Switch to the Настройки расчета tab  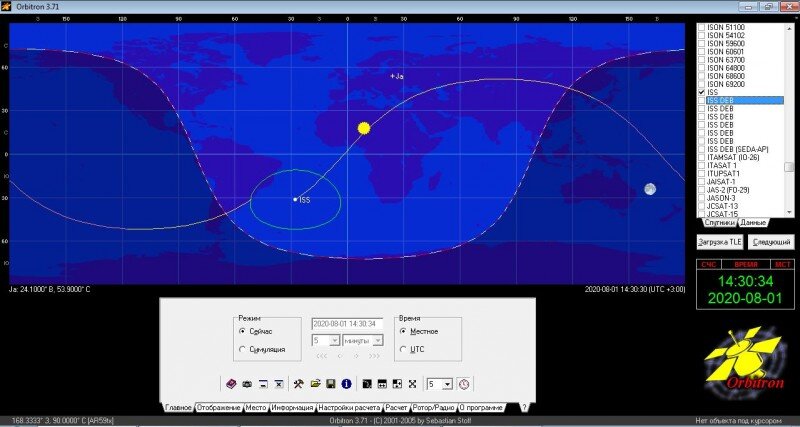click(349, 408)
